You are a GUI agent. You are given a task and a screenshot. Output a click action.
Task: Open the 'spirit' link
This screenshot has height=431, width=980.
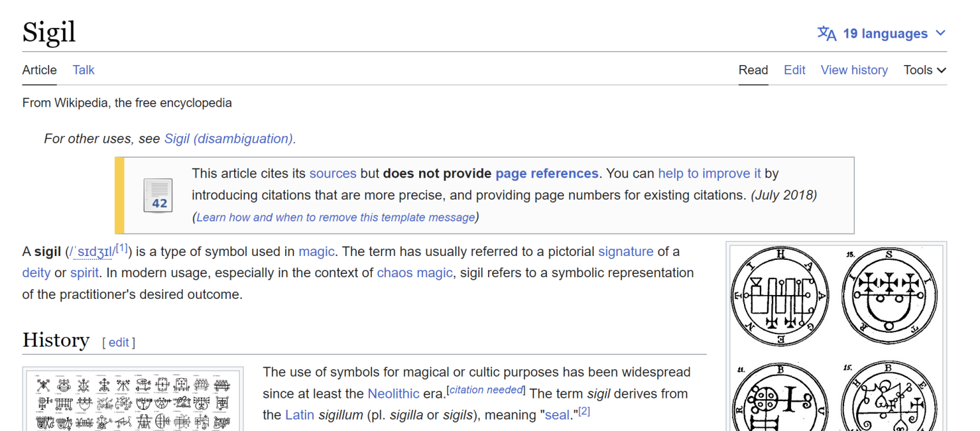click(x=84, y=273)
